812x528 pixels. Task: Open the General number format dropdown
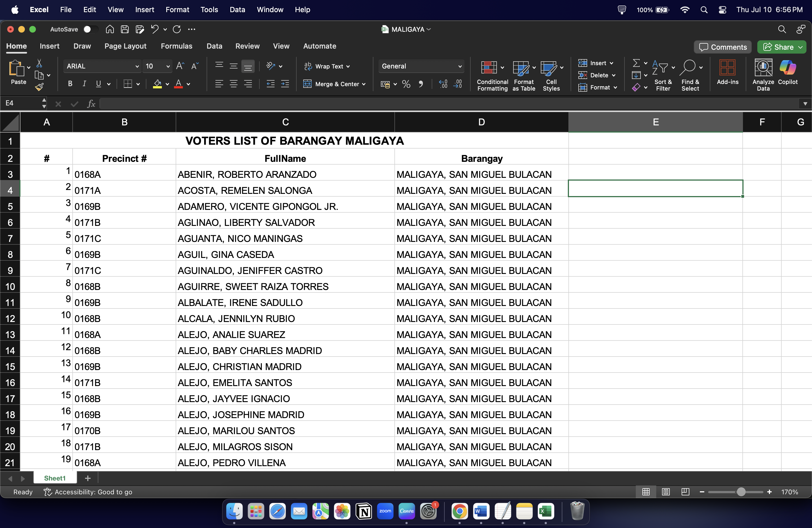[460, 67]
